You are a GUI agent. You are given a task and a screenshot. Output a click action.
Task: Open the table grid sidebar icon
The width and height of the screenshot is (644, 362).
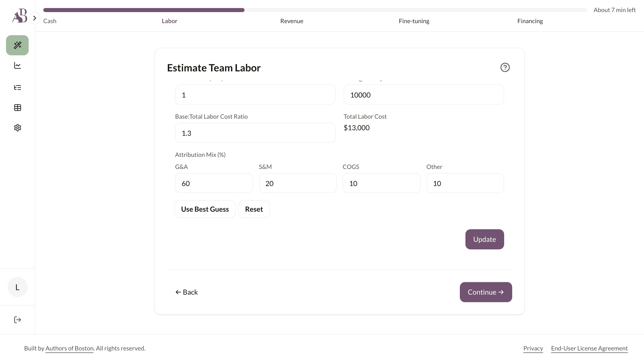click(x=17, y=108)
